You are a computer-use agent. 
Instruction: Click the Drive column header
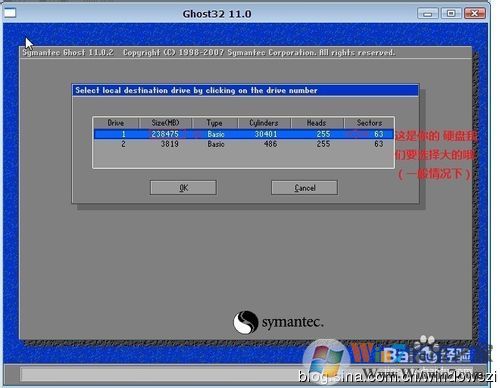(x=116, y=123)
